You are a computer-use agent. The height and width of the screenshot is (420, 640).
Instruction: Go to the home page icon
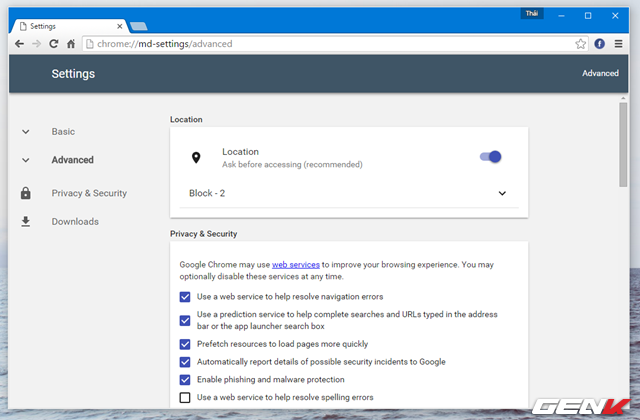click(71, 44)
